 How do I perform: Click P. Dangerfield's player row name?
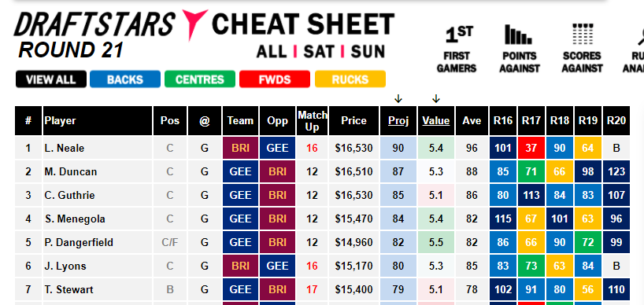pyautogui.click(x=79, y=243)
